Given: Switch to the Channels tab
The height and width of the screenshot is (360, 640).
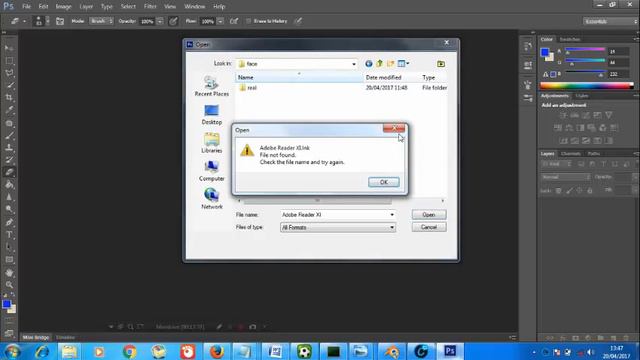Looking at the screenshot, I should [571, 153].
